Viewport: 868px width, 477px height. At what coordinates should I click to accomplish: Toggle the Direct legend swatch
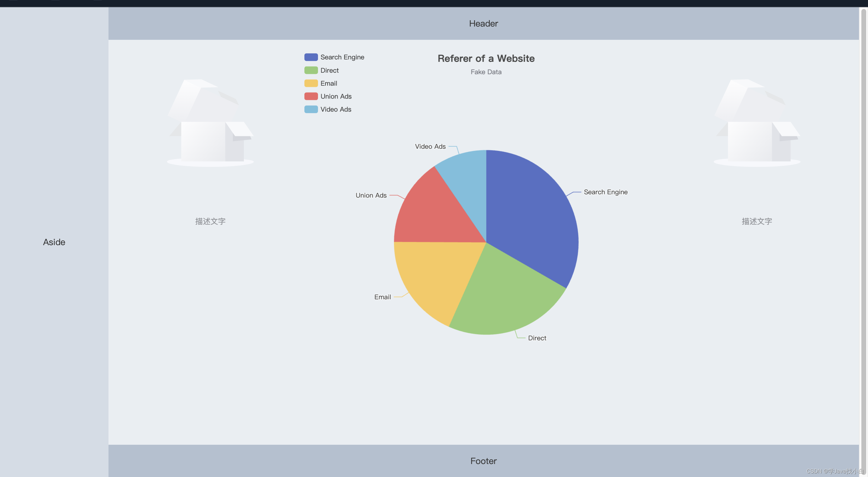point(311,70)
